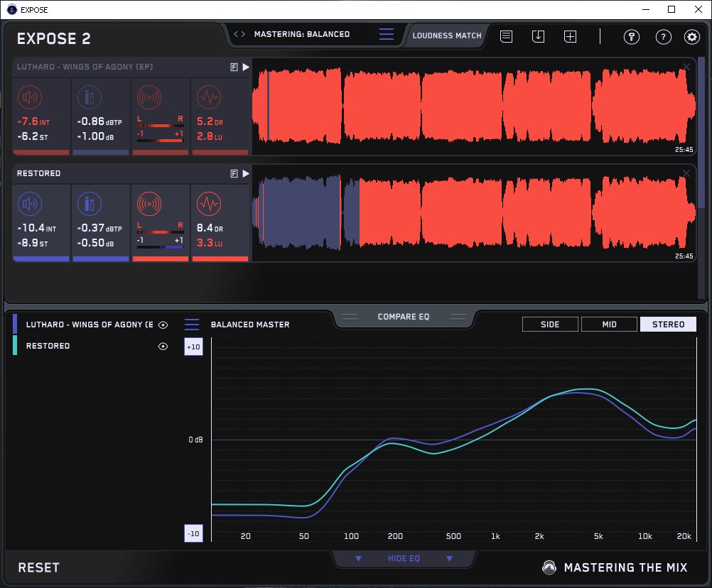Collapse the panel with Hide EQ
This screenshot has height=588, width=712.
tap(404, 559)
